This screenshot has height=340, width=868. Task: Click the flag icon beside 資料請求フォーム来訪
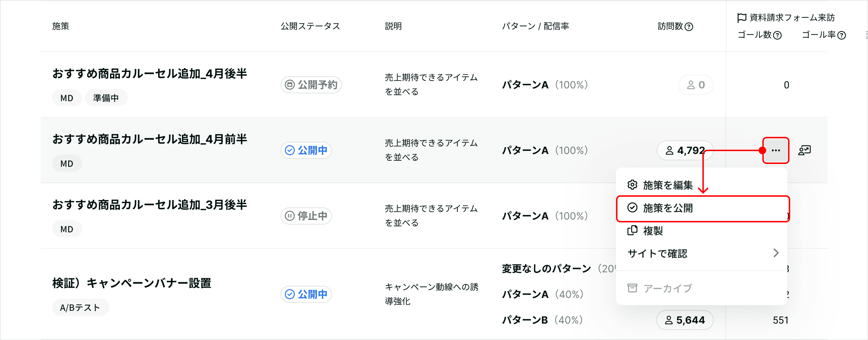point(742,18)
